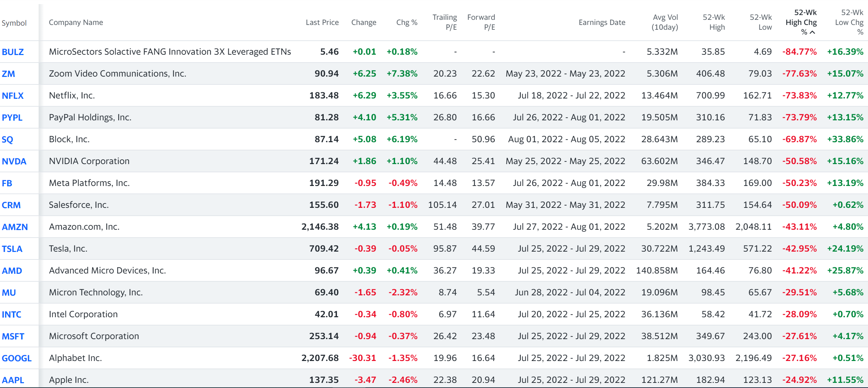The width and height of the screenshot is (868, 388).
Task: Open the TSLA symbol link
Action: tap(12, 249)
